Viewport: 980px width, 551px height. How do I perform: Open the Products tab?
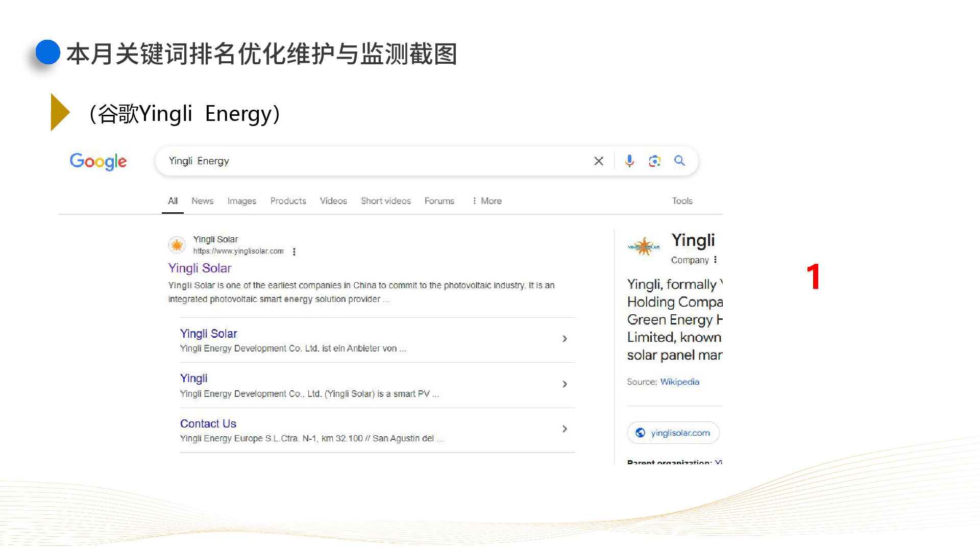(x=288, y=201)
